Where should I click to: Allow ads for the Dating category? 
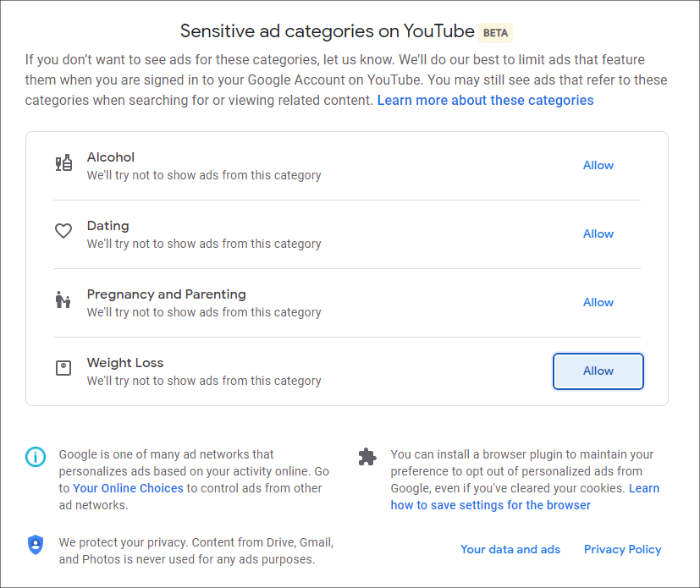pos(598,234)
